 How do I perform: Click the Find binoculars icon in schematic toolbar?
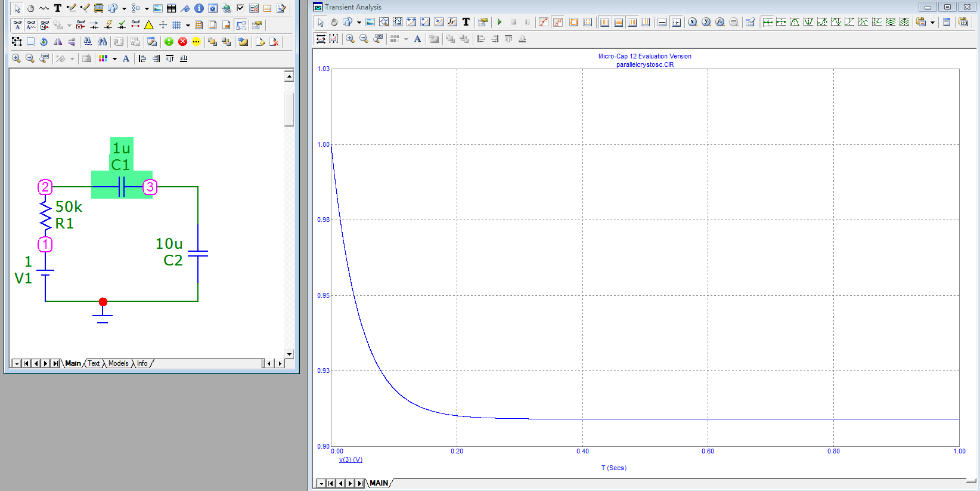[102, 42]
